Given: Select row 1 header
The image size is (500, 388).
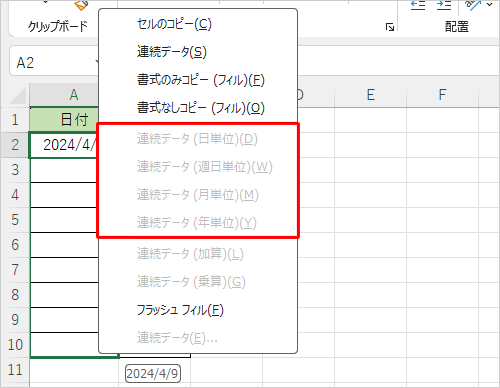Looking at the screenshot, I should pyautogui.click(x=15, y=120).
